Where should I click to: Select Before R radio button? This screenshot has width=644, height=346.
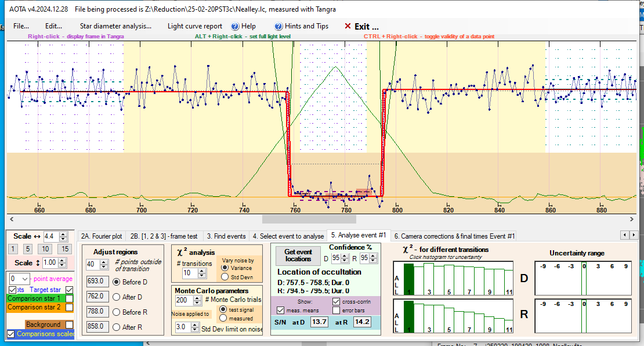(x=116, y=312)
